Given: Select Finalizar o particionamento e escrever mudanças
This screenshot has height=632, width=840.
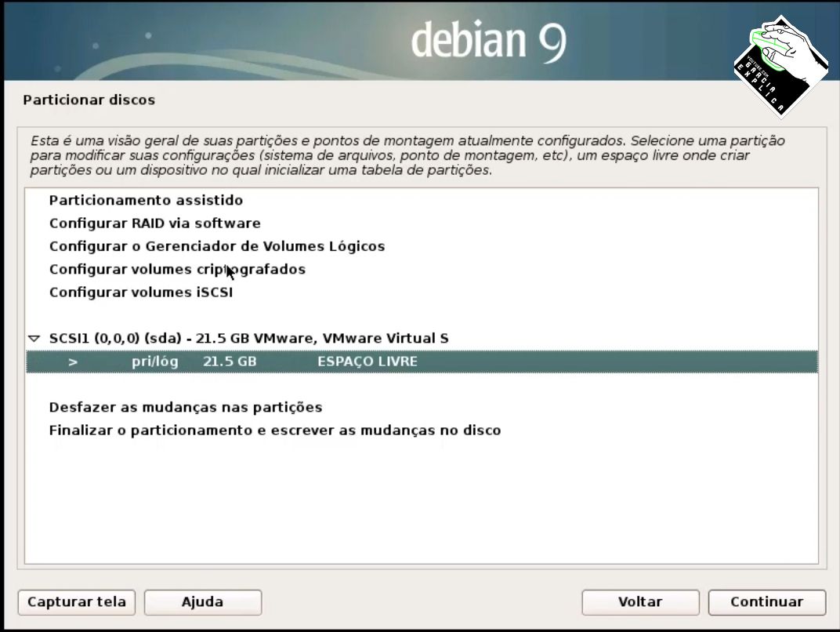Looking at the screenshot, I should [275, 430].
